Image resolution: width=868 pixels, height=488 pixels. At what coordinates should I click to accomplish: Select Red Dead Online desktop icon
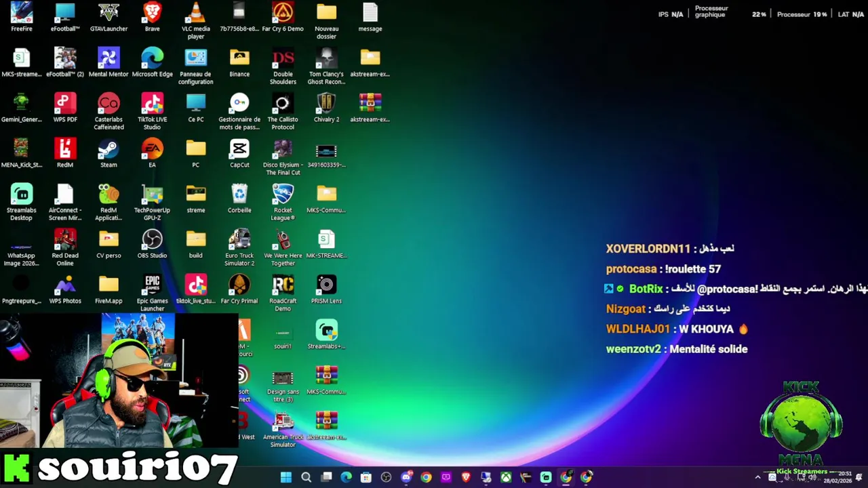click(65, 247)
